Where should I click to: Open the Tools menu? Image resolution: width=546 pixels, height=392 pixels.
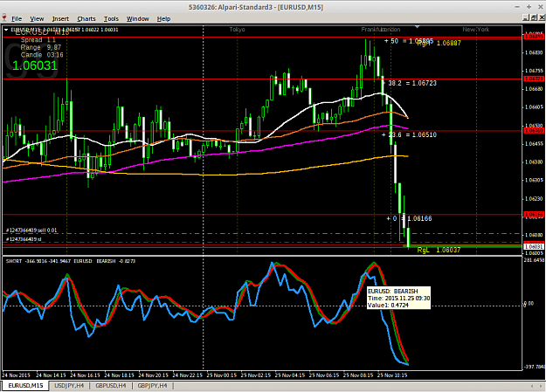point(111,19)
